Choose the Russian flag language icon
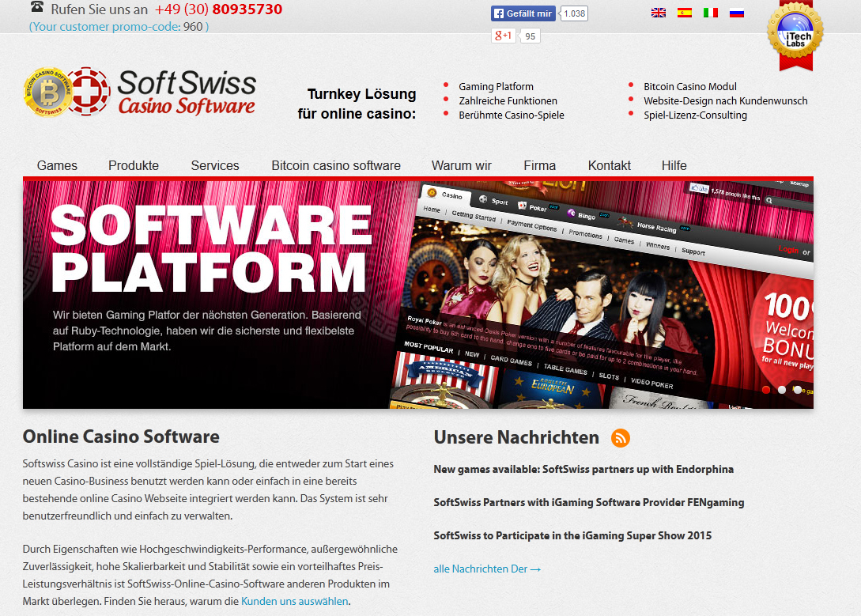The height and width of the screenshot is (616, 861). tap(737, 13)
